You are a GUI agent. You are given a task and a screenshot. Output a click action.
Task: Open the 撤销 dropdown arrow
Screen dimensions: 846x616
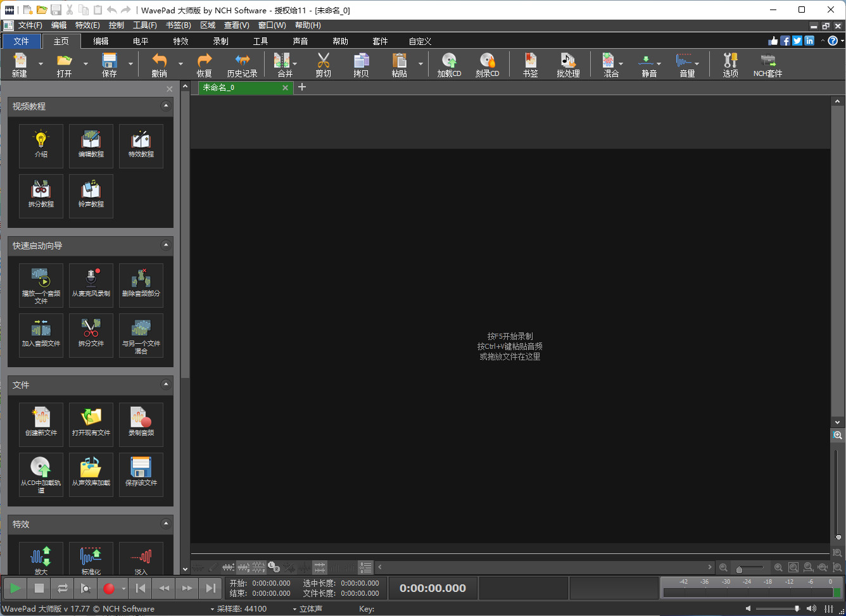coord(180,64)
